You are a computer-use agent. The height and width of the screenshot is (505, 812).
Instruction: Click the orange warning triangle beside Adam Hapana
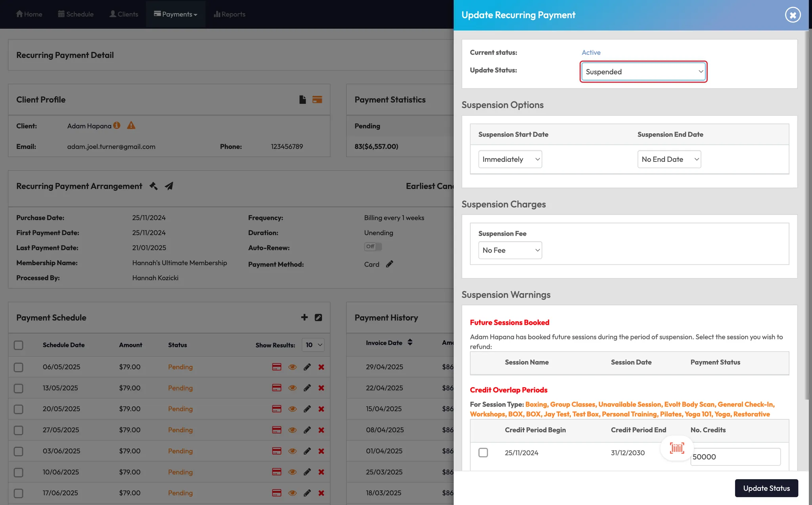point(131,125)
